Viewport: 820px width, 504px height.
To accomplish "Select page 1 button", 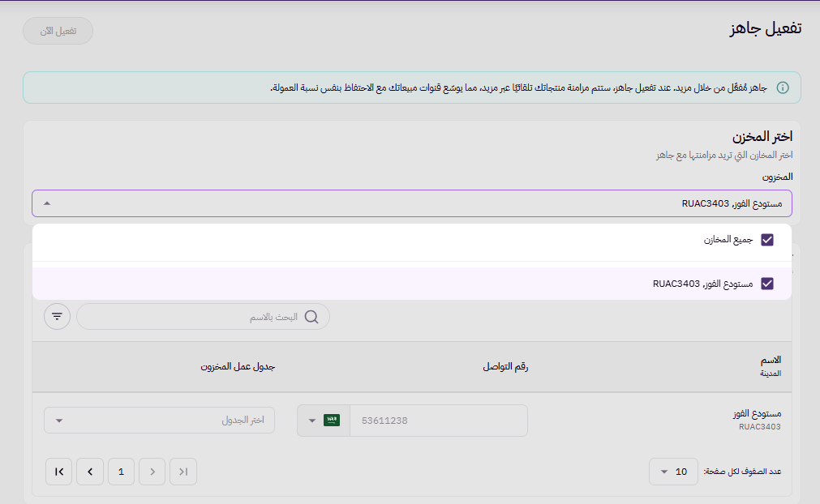I will (122, 472).
